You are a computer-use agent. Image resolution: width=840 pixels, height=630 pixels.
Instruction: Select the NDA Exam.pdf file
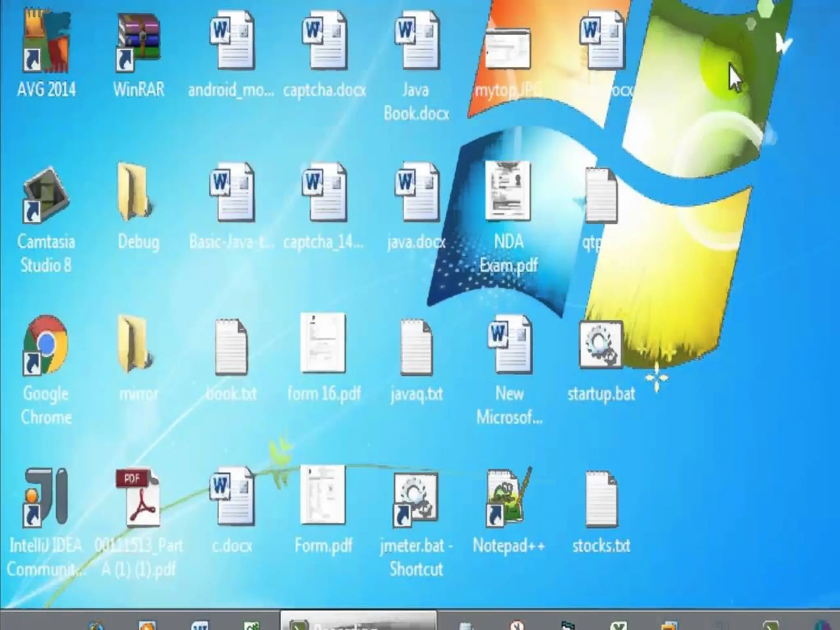(x=508, y=191)
